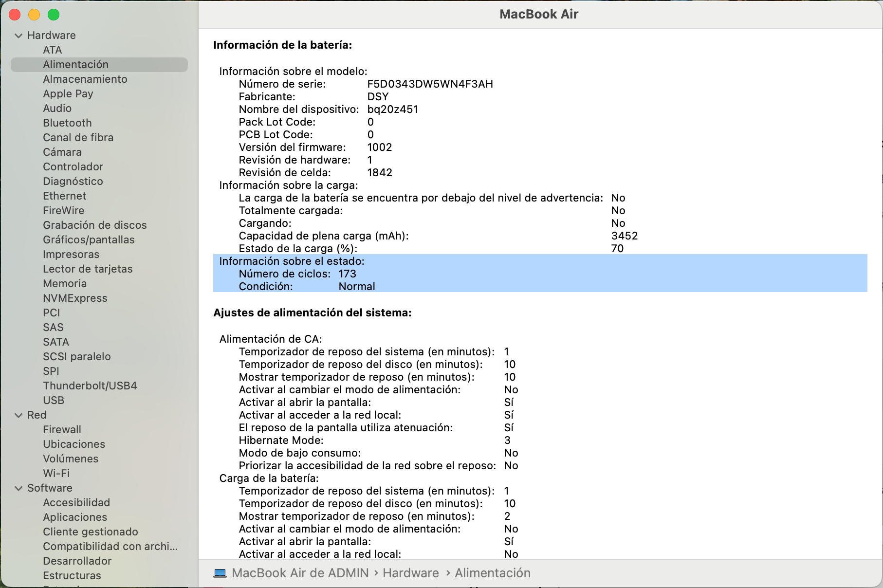
Task: Select the Número de ciclos line
Action: pyautogui.click(x=297, y=274)
